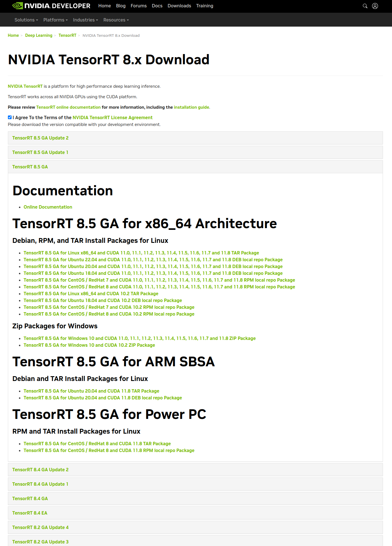Download CentOS / RedHat 7 CUDA 11.x RPM package

click(x=159, y=280)
